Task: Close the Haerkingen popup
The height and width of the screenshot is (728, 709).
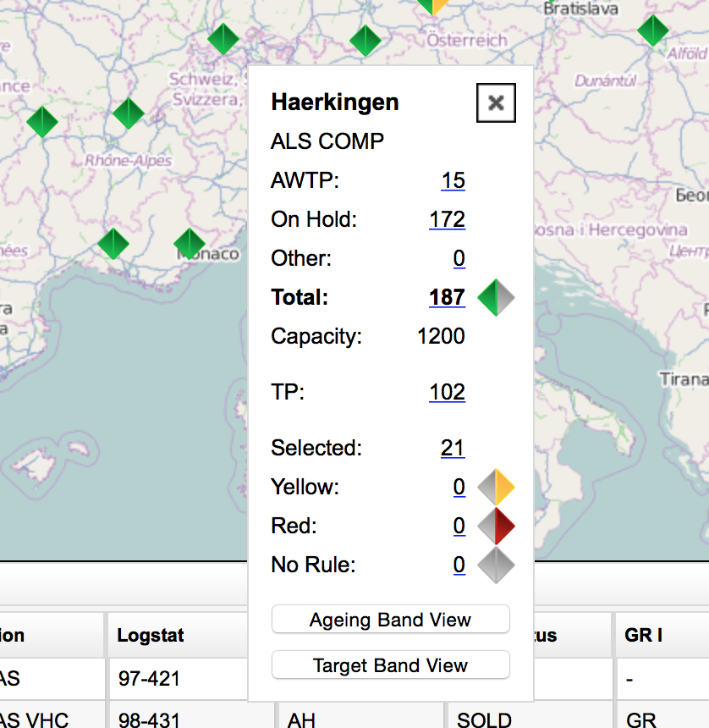Action: pyautogui.click(x=496, y=103)
